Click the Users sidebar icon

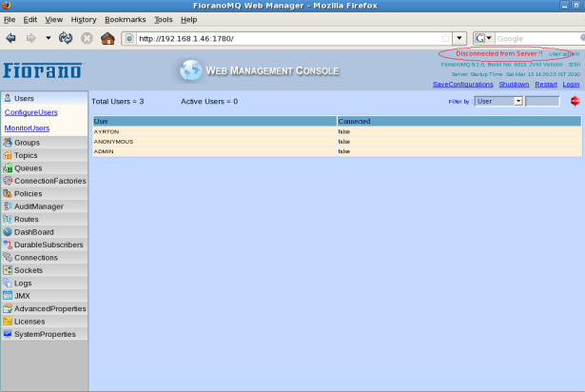coord(8,98)
